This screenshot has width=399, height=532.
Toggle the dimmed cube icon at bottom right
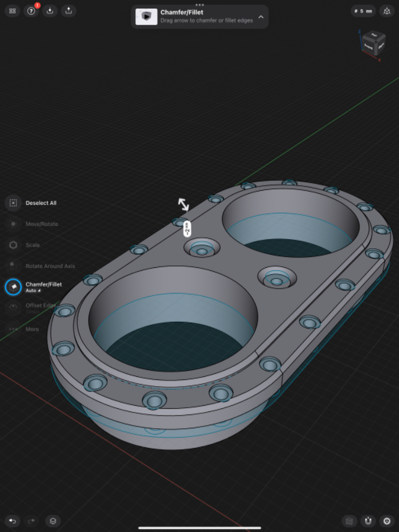tap(350, 521)
